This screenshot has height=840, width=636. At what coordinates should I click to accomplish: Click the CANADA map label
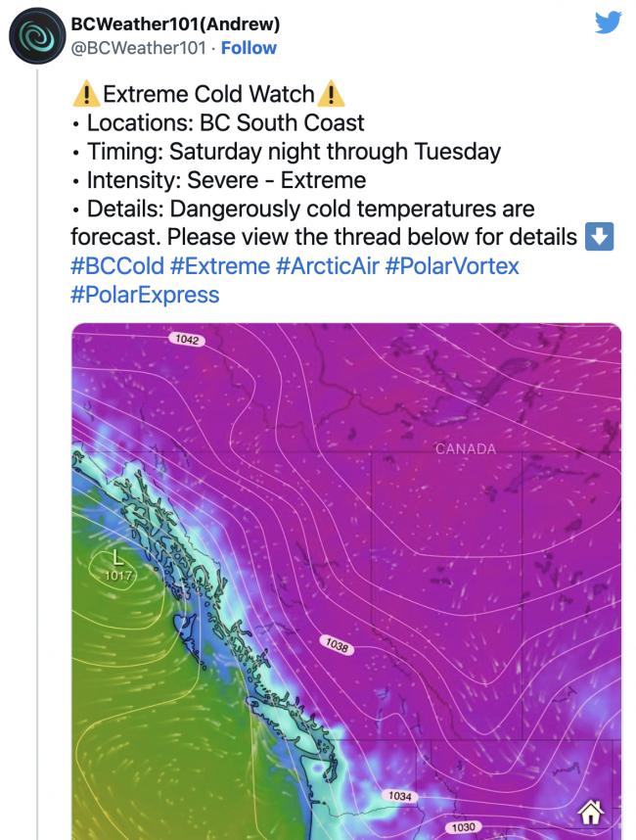pos(465,449)
